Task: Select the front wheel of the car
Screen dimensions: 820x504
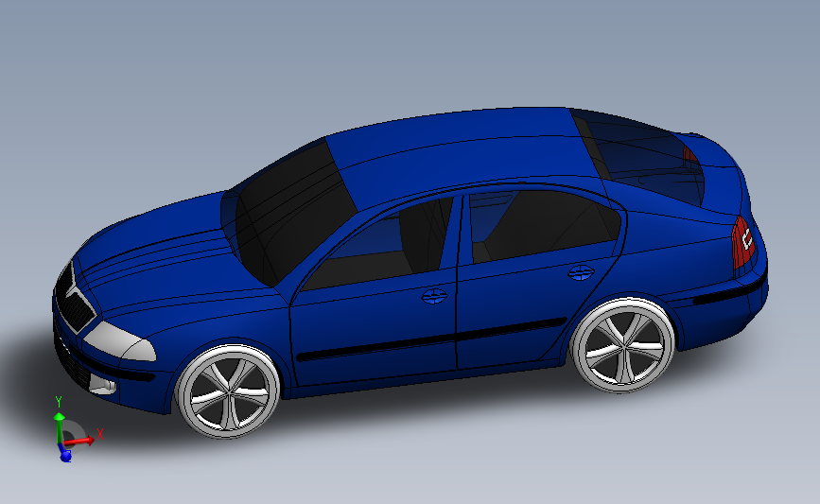Action: pyautogui.click(x=228, y=391)
